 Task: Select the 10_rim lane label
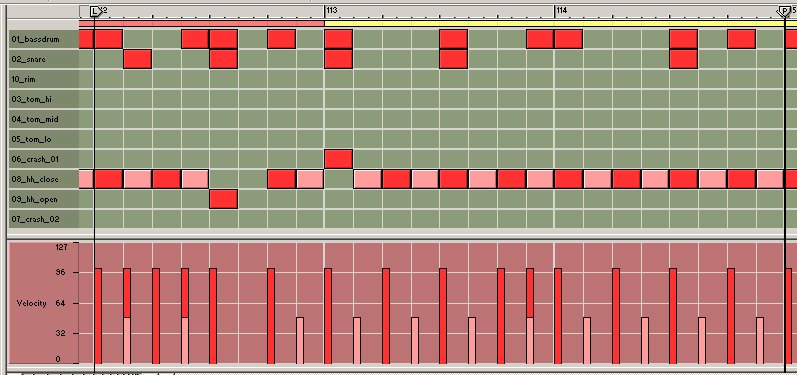[23, 79]
